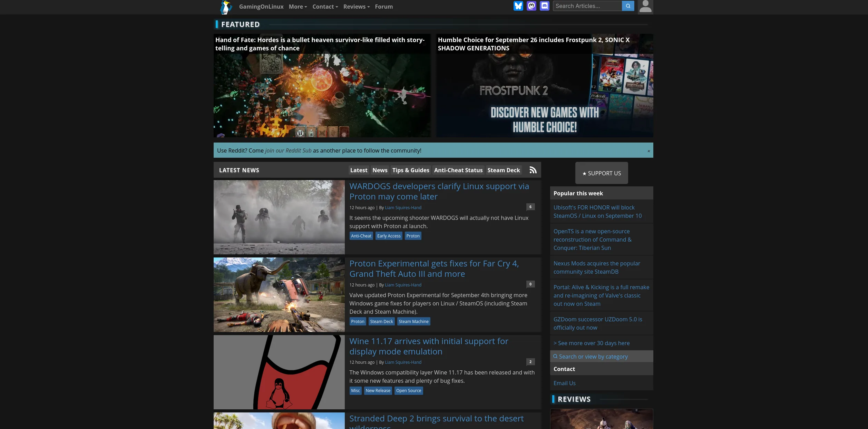The image size is (868, 429).
Task: Open the Forum nav link
Action: [383, 7]
